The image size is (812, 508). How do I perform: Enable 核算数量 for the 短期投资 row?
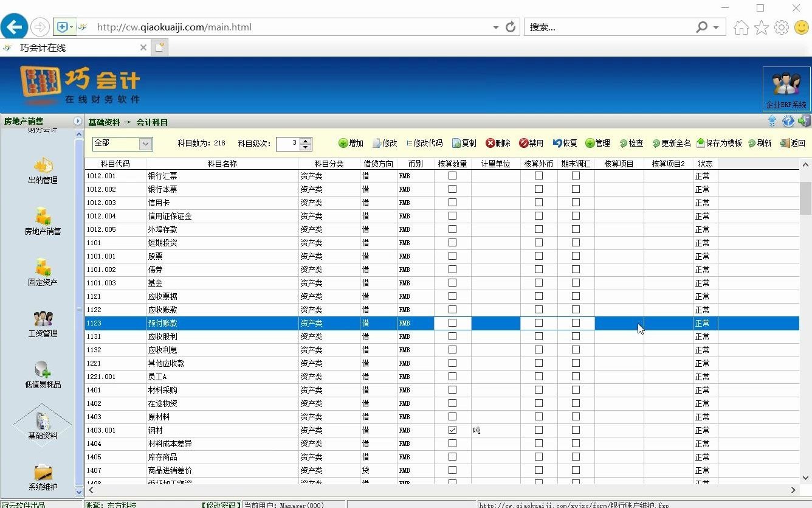(452, 243)
